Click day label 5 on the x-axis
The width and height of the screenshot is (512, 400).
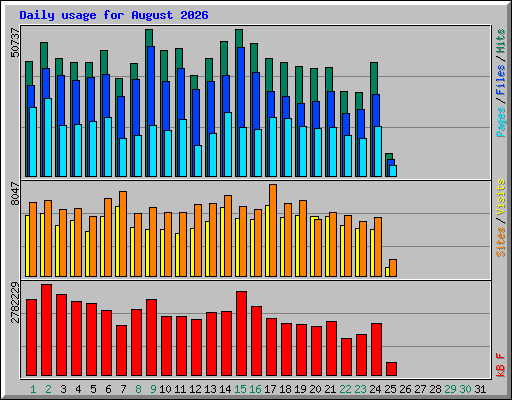point(93,389)
